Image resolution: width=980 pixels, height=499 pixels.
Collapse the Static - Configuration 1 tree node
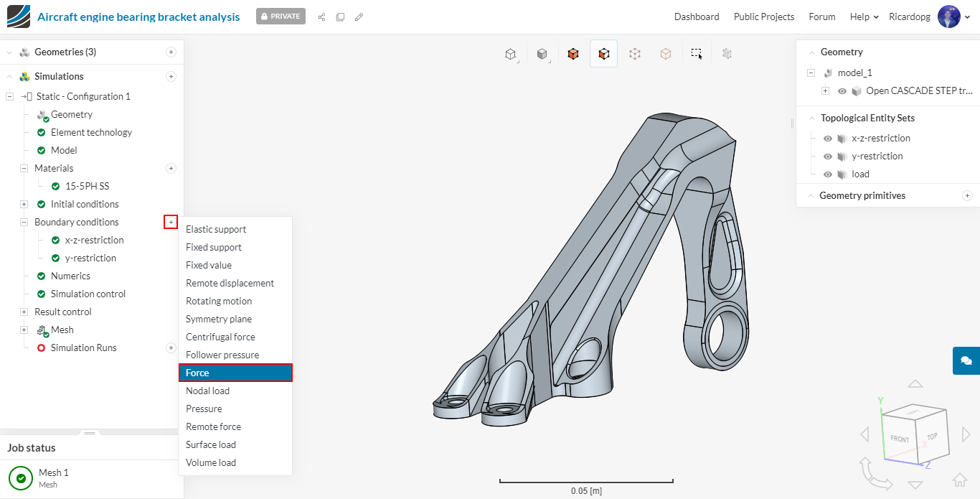click(10, 97)
